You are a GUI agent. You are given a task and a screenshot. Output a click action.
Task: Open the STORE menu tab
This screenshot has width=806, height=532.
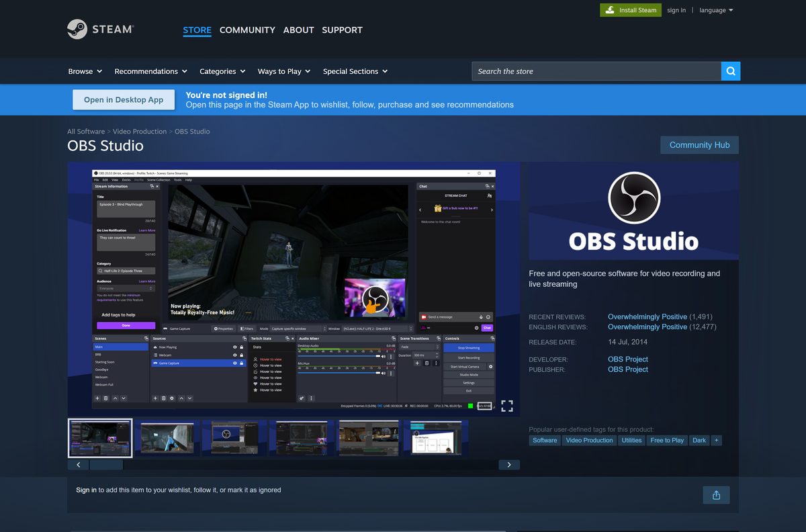[x=197, y=30]
